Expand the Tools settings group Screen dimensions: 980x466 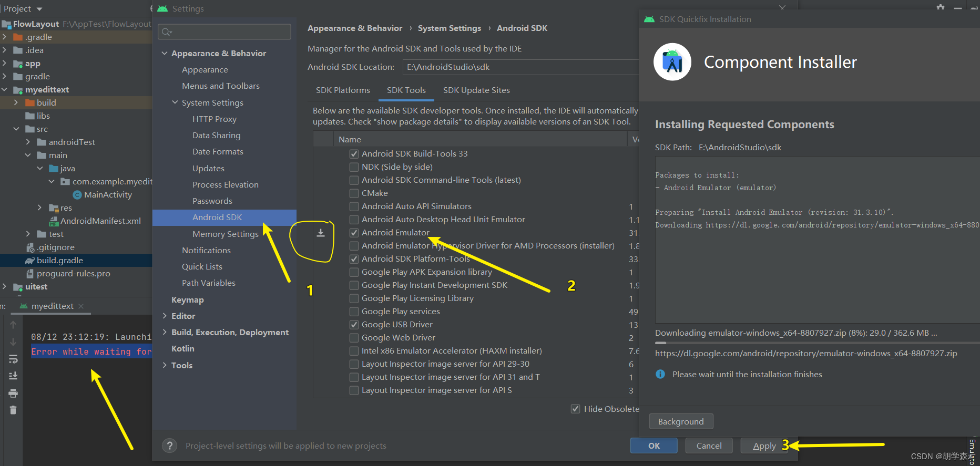tap(165, 365)
